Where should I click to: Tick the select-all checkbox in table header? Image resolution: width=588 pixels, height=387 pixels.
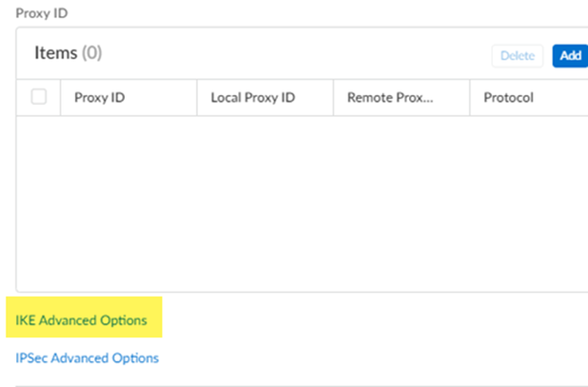pos(39,97)
